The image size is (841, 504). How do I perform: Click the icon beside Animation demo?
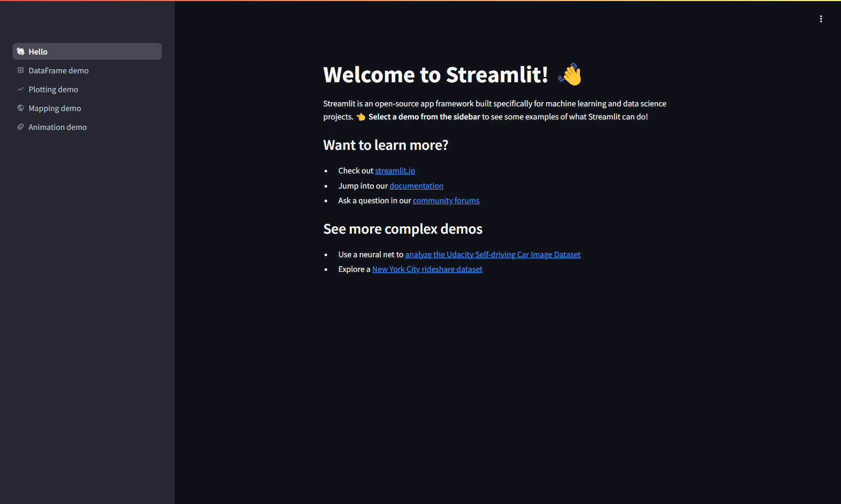click(20, 127)
